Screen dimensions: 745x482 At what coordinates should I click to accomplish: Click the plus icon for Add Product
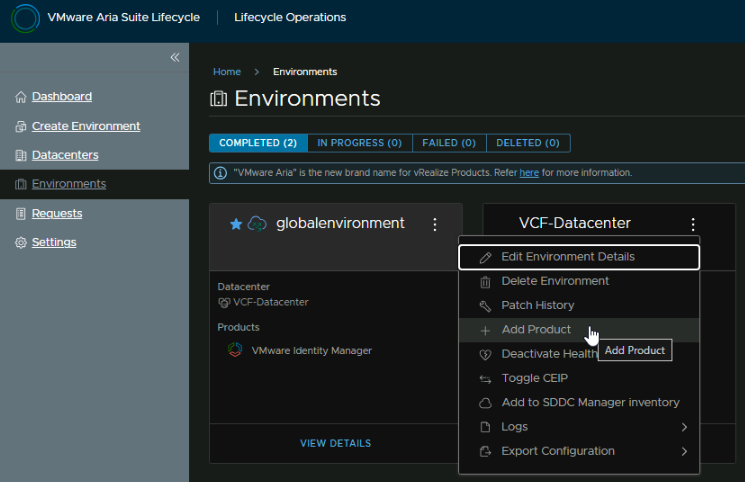pos(485,331)
